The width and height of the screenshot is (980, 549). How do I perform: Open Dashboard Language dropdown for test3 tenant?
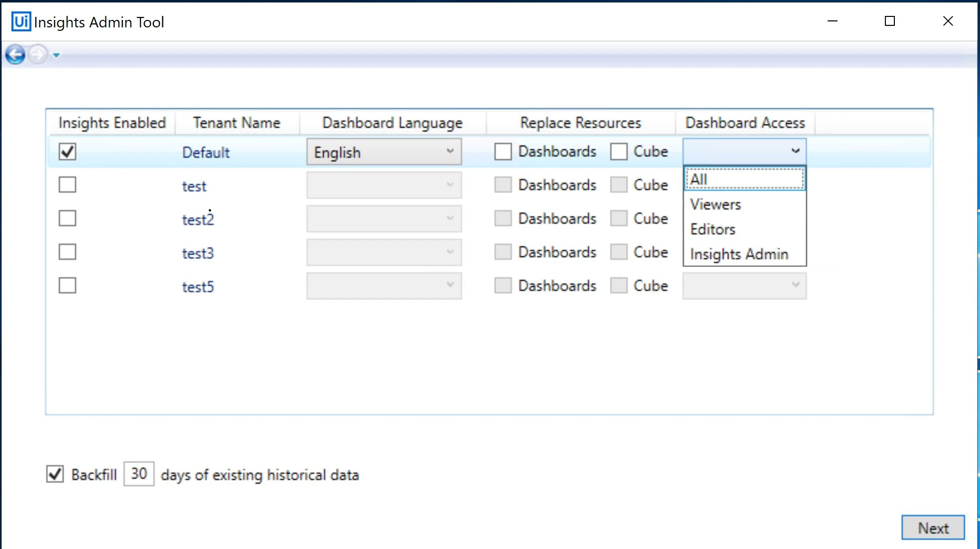point(384,252)
